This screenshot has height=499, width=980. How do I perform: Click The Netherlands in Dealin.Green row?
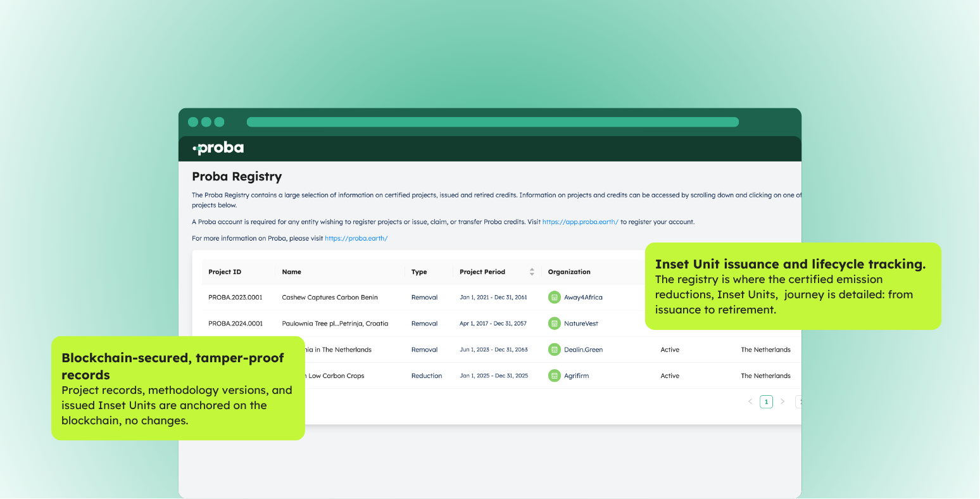[766, 350]
